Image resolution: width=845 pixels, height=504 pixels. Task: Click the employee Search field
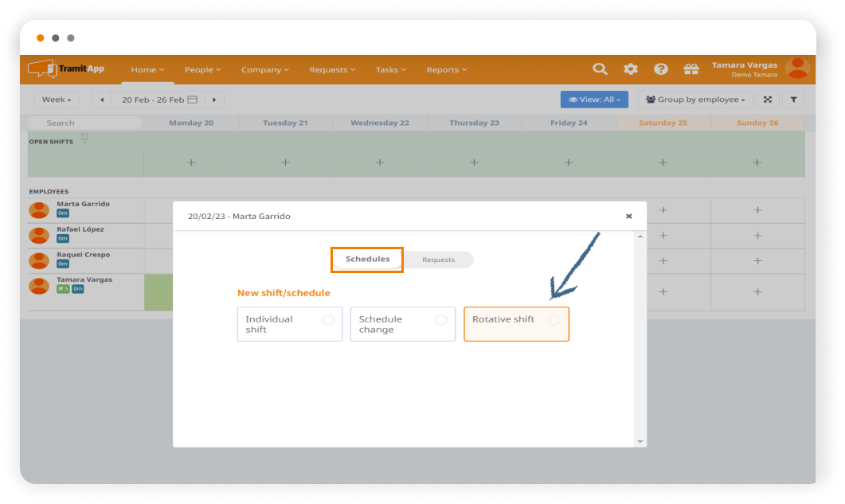(84, 123)
